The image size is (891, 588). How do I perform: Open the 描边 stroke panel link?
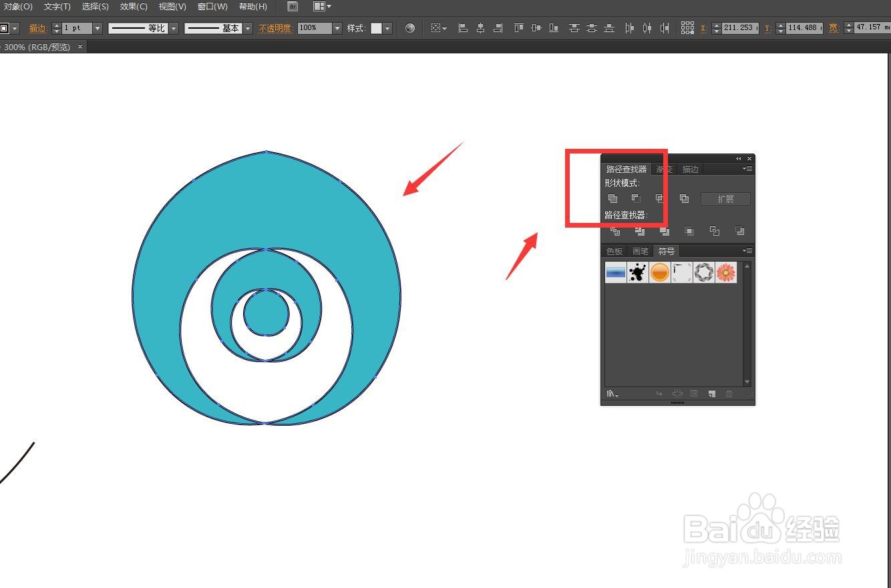coord(37,28)
